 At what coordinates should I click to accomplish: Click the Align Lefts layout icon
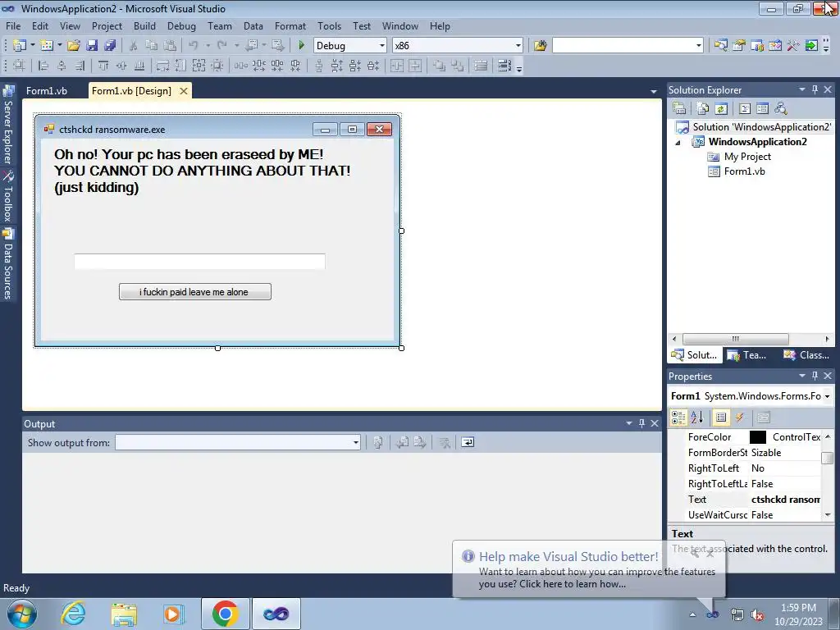pyautogui.click(x=43, y=66)
